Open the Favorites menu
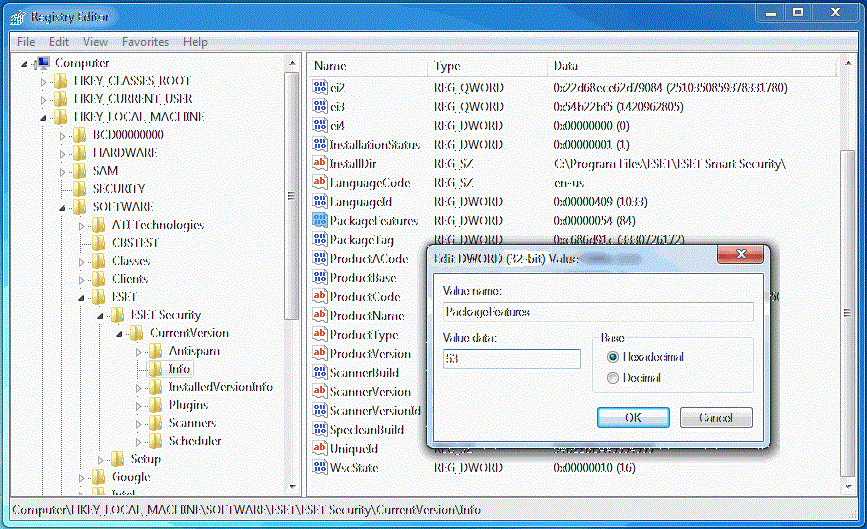 145,42
